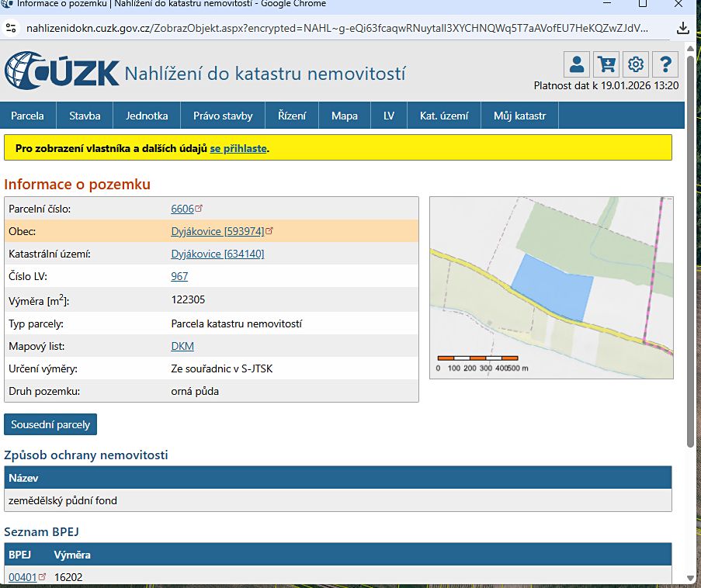Open the Mapa menu tab
This screenshot has width=701, height=588.
click(344, 116)
